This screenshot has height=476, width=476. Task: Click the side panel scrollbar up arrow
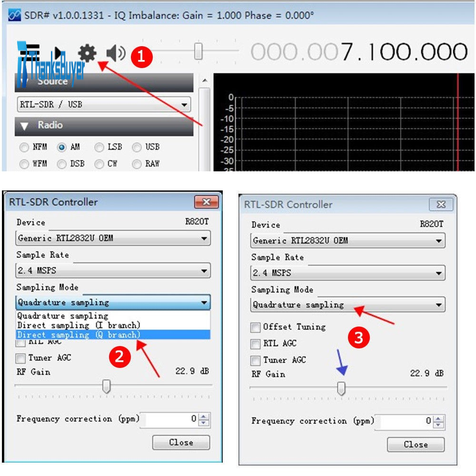point(205,81)
